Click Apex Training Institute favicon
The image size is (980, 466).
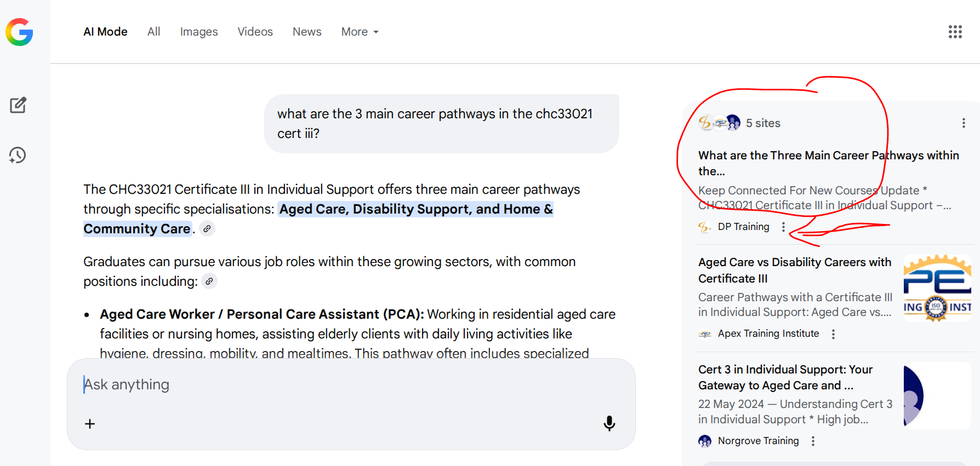705,334
